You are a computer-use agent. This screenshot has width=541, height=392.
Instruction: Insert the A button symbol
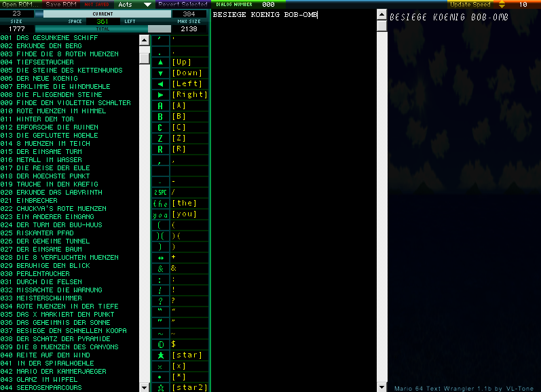pos(160,106)
